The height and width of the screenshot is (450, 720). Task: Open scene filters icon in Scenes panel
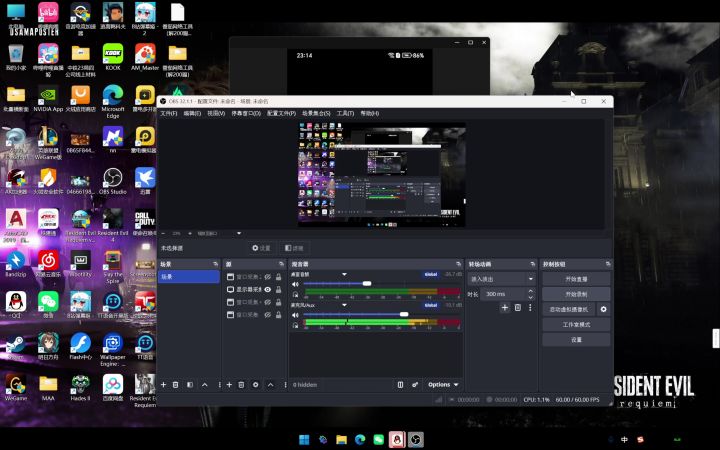tap(190, 384)
